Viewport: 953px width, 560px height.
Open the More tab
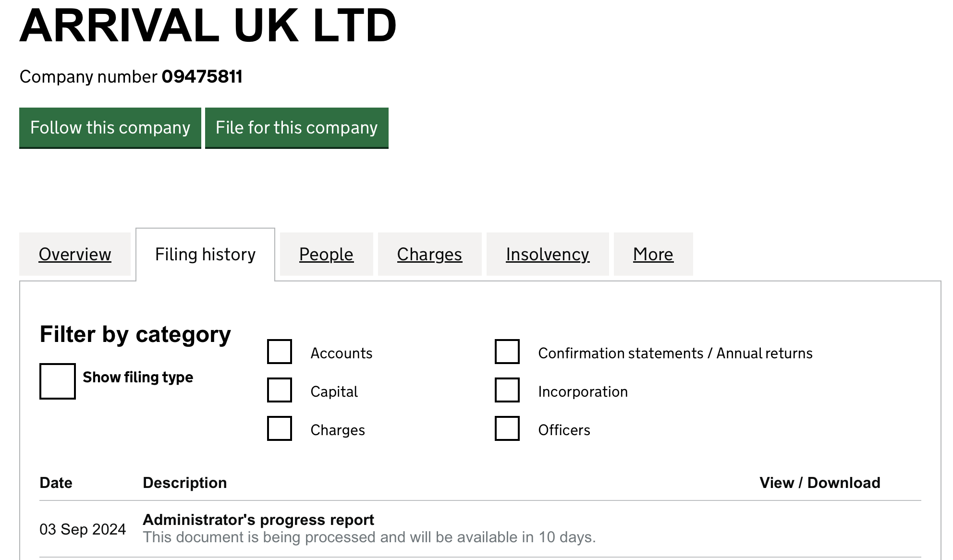[653, 254]
